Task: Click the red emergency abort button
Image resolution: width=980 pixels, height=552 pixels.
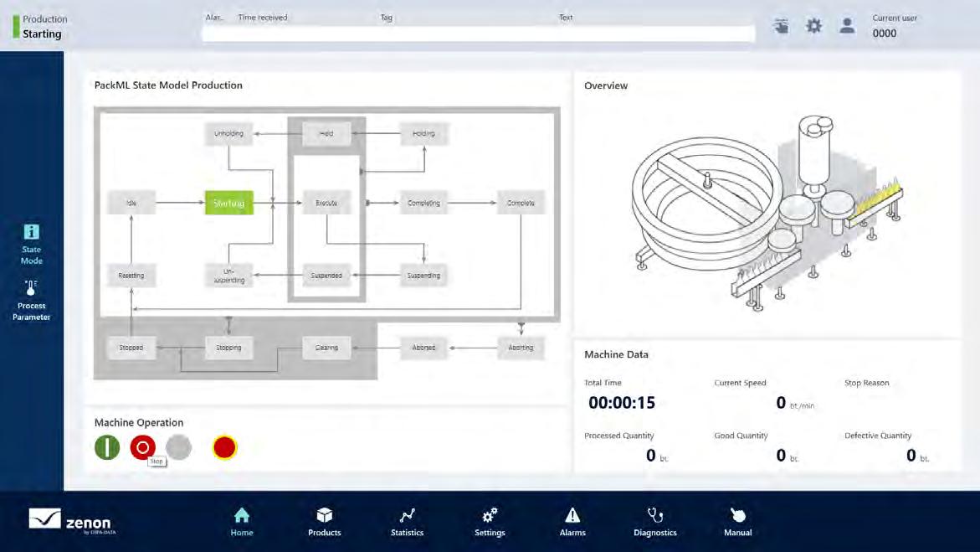Action: coord(224,447)
